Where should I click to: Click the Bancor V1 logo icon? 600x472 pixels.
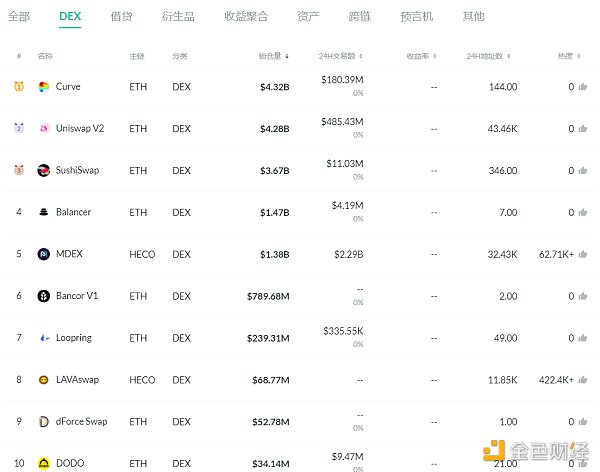pos(44,296)
